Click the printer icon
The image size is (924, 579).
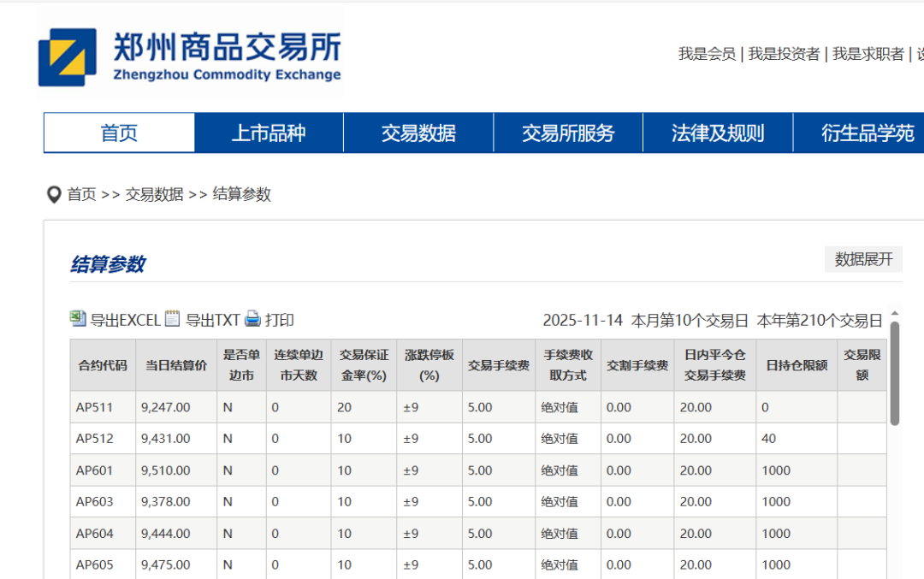[252, 319]
